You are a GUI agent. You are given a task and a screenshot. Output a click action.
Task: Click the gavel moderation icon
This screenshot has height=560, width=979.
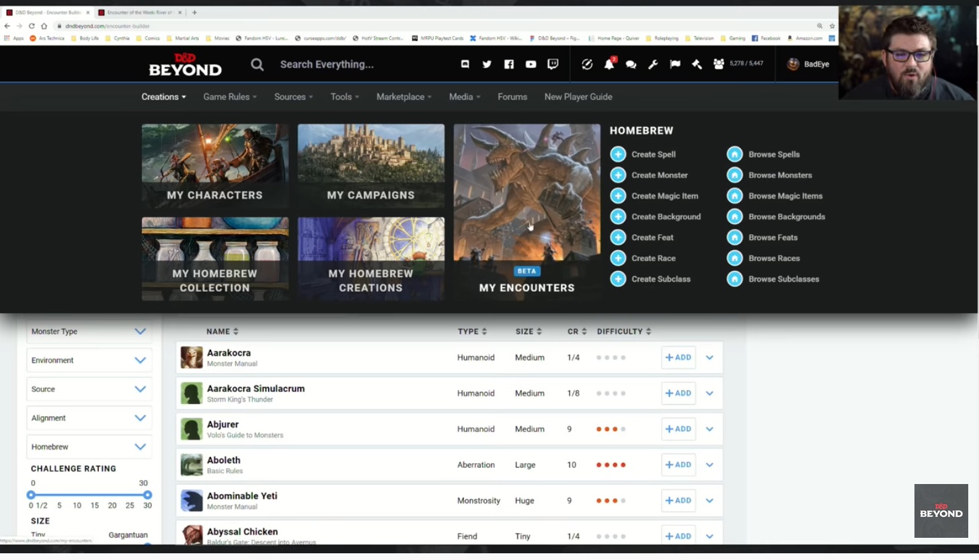click(697, 65)
